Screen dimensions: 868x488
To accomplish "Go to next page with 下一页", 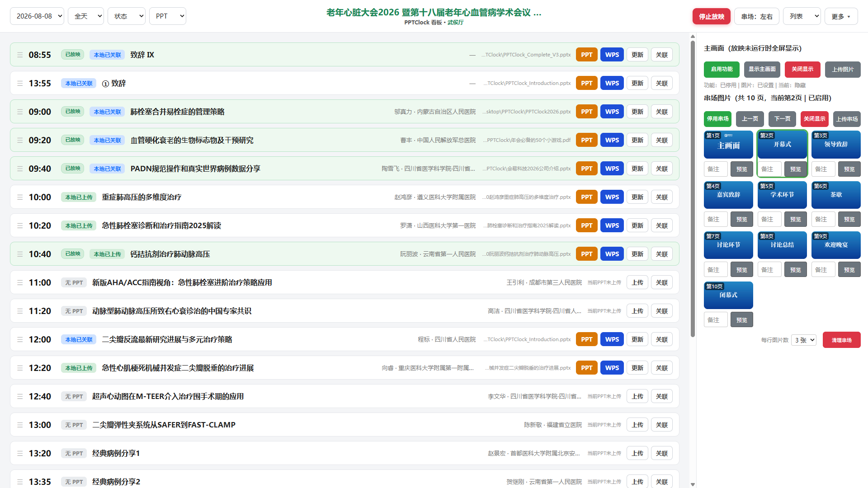I will click(x=783, y=119).
